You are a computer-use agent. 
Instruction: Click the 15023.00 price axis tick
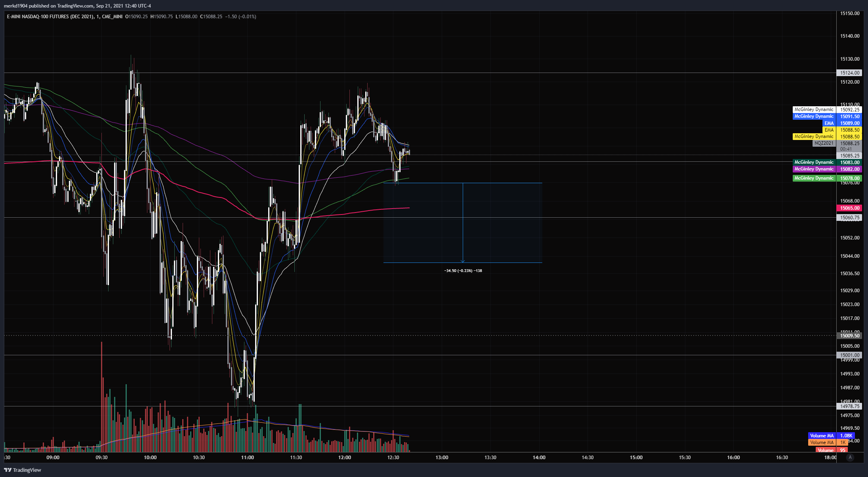pyautogui.click(x=850, y=305)
